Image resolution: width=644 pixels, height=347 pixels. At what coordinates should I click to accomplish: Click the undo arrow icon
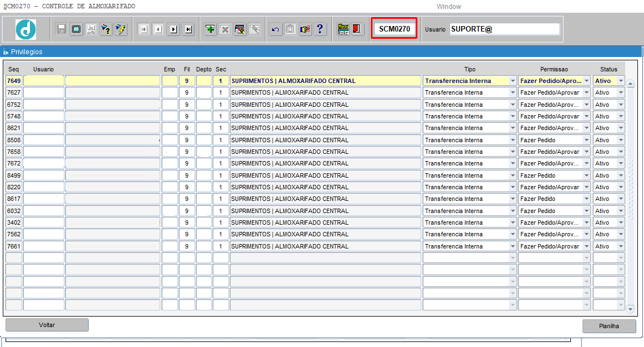tap(275, 29)
